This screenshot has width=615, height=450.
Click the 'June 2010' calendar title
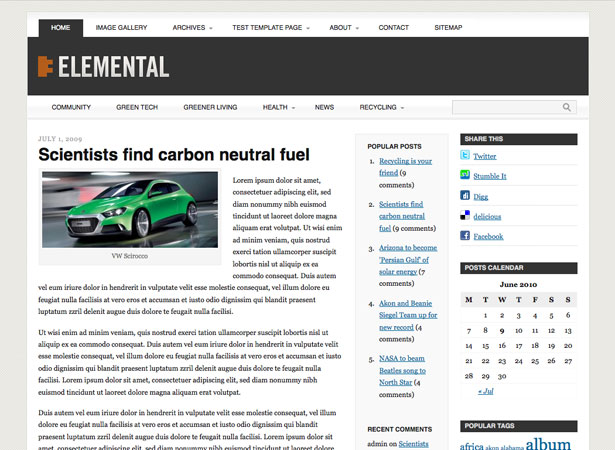tap(518, 284)
